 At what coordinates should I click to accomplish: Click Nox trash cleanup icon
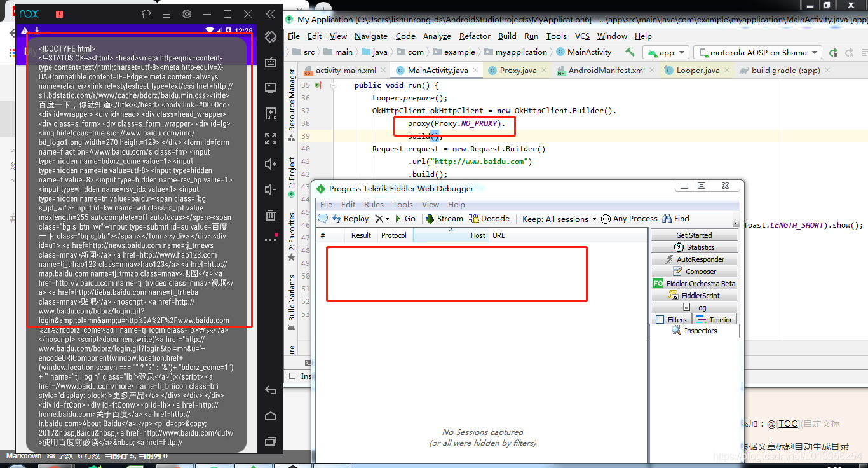tap(270, 215)
